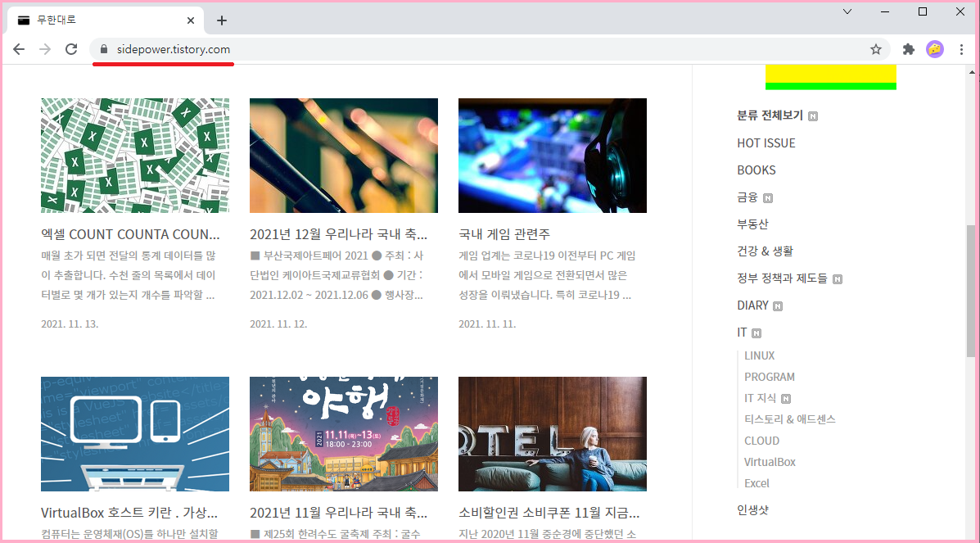Open VirtualBox subcategory
Image resolution: width=980 pixels, height=543 pixels.
tap(770, 462)
